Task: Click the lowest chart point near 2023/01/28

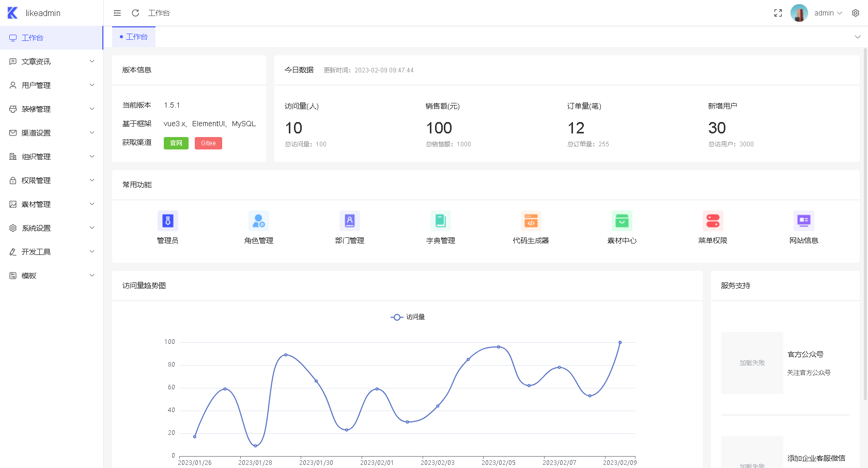Action: (255, 446)
